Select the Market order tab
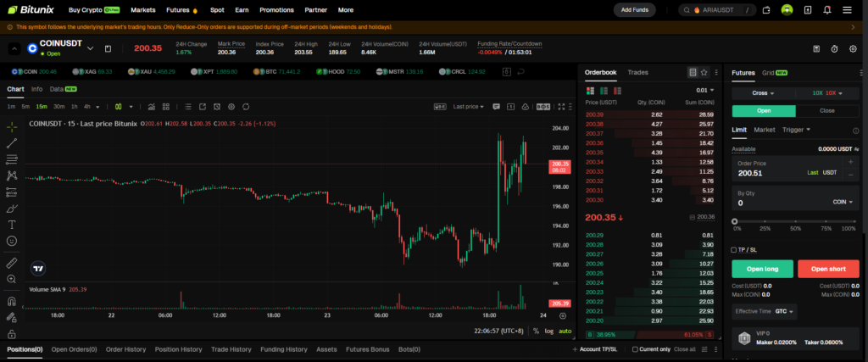Viewport: 868px width, 362px height. tap(764, 130)
